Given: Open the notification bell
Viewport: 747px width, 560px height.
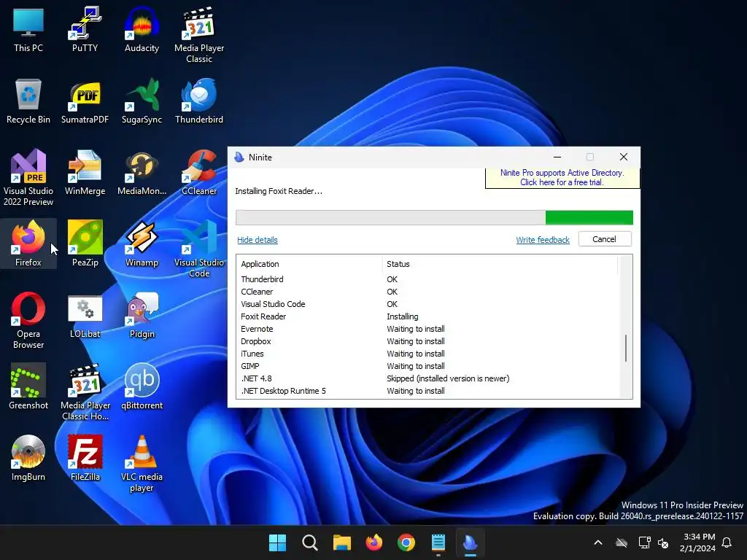Looking at the screenshot, I should point(727,542).
